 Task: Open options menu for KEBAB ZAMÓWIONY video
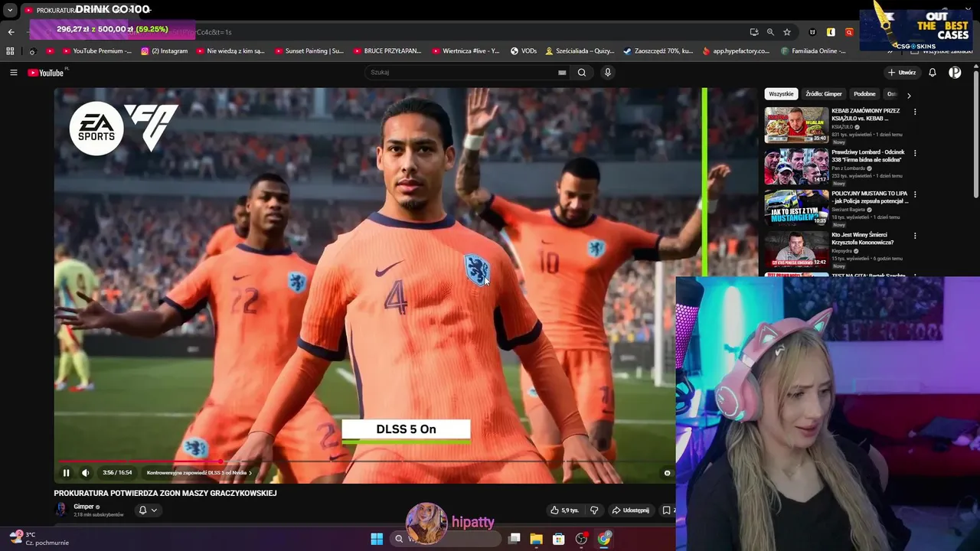click(x=915, y=112)
